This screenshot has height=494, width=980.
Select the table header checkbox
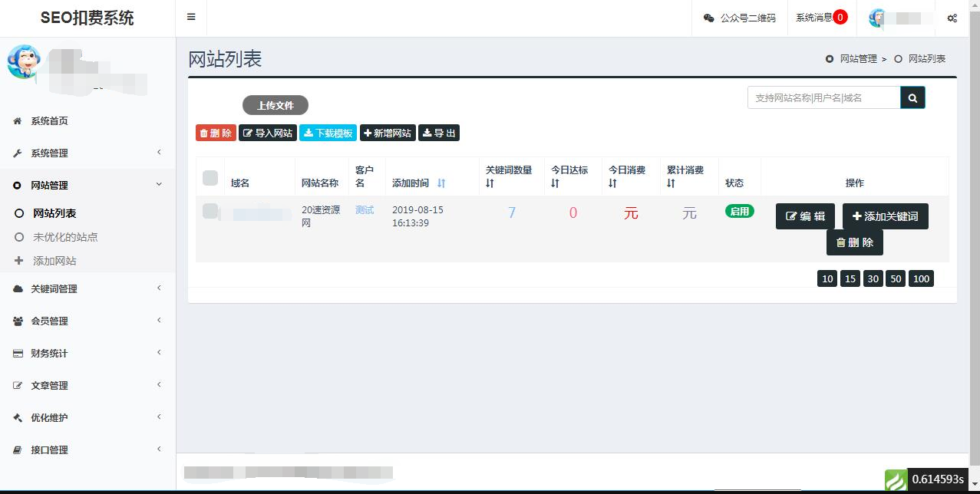click(210, 177)
